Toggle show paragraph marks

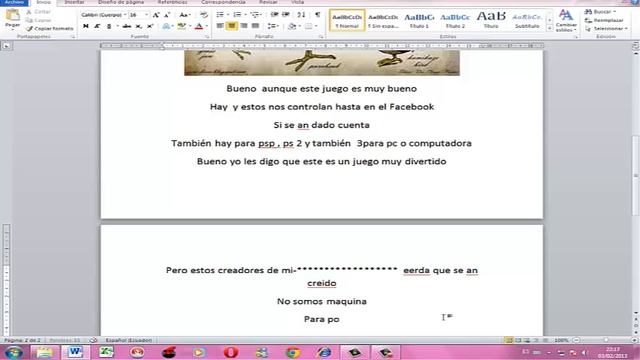coord(318,15)
